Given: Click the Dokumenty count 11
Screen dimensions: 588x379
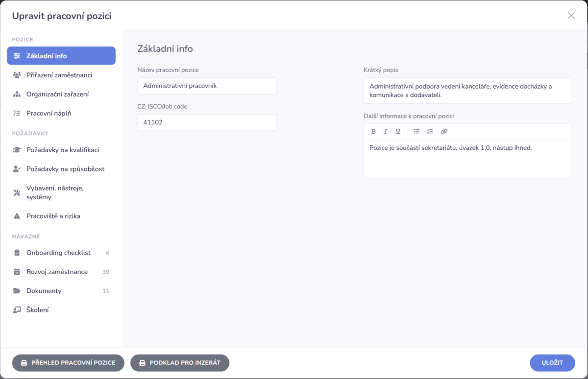Looking at the screenshot, I should coord(106,291).
